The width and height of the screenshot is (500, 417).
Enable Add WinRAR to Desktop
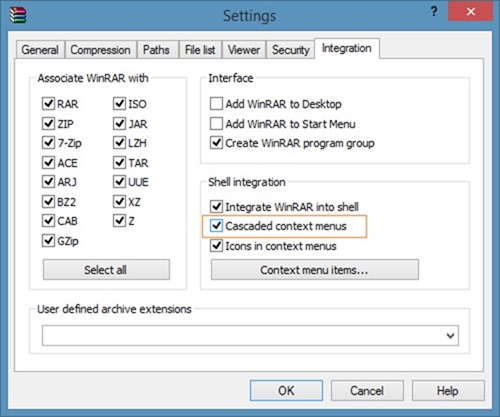tap(216, 104)
